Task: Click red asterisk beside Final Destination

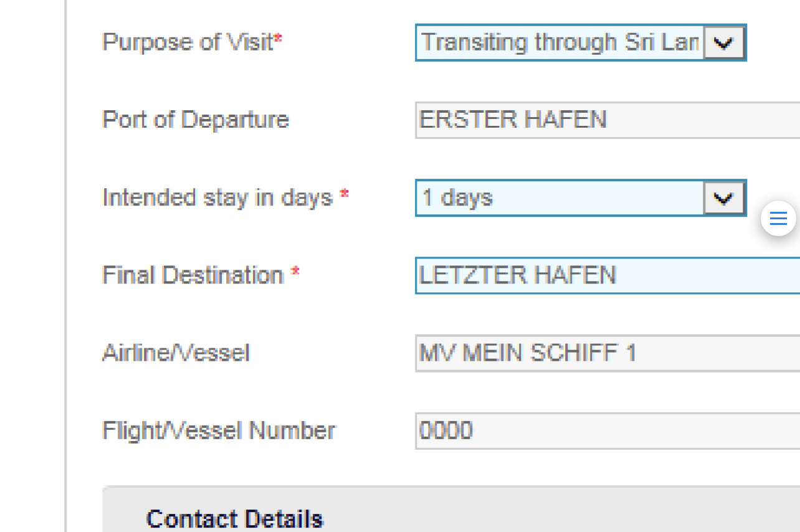Action: point(295,273)
